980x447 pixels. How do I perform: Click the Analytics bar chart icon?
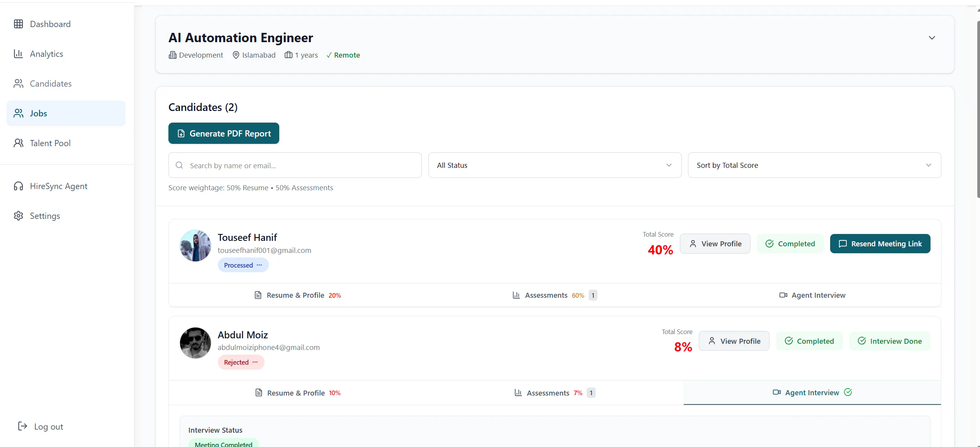point(19,54)
